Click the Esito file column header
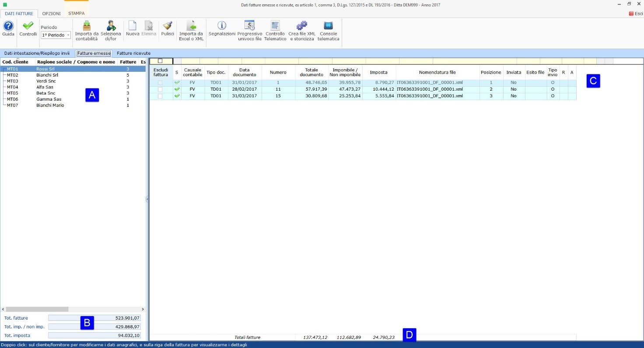This screenshot has height=348, width=644. 535,72
